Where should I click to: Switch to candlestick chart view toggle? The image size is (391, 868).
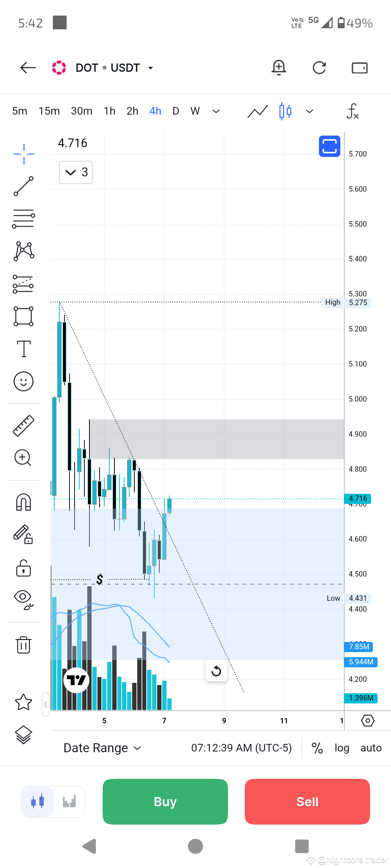click(x=37, y=801)
